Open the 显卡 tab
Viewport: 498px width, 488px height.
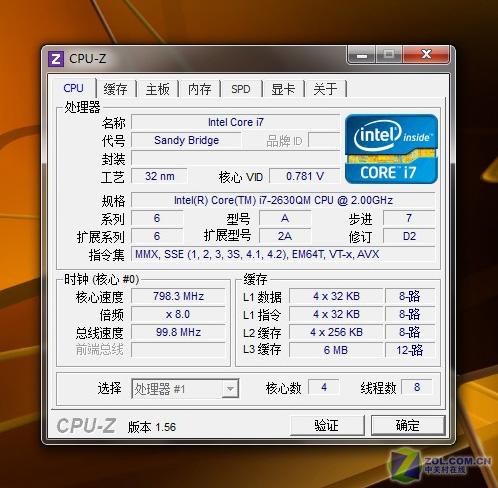[283, 89]
